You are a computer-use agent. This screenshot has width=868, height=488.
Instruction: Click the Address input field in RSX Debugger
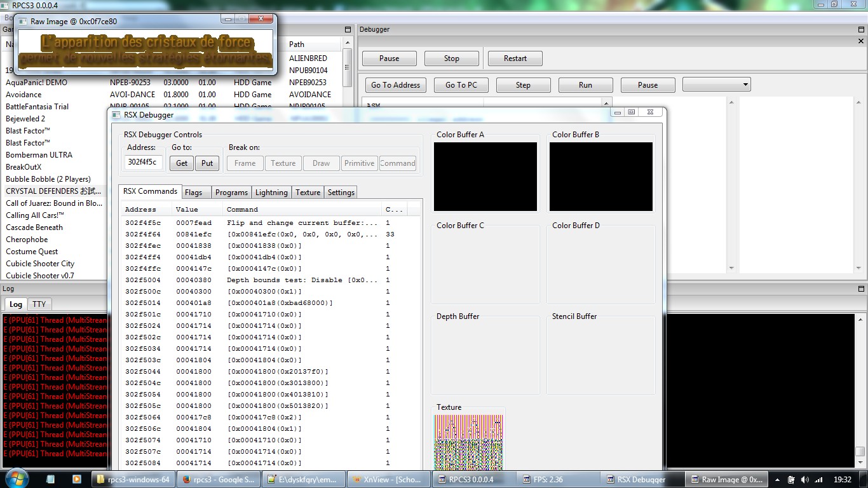(143, 163)
